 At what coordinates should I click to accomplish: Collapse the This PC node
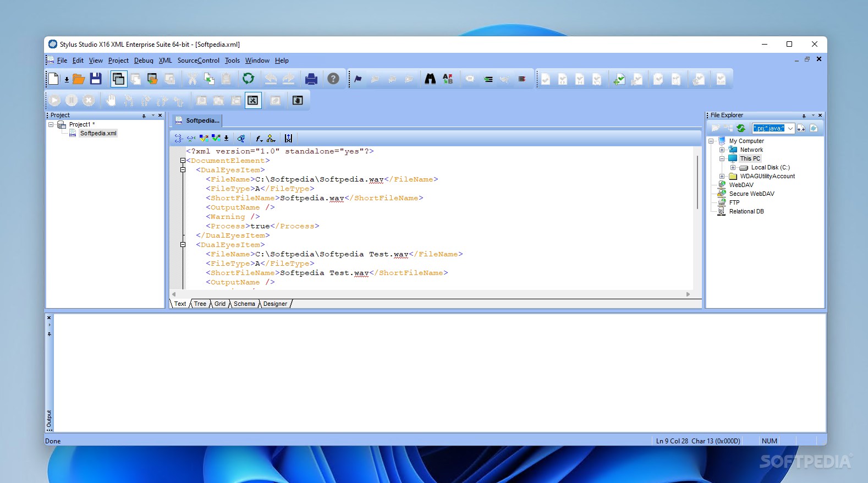coord(722,158)
